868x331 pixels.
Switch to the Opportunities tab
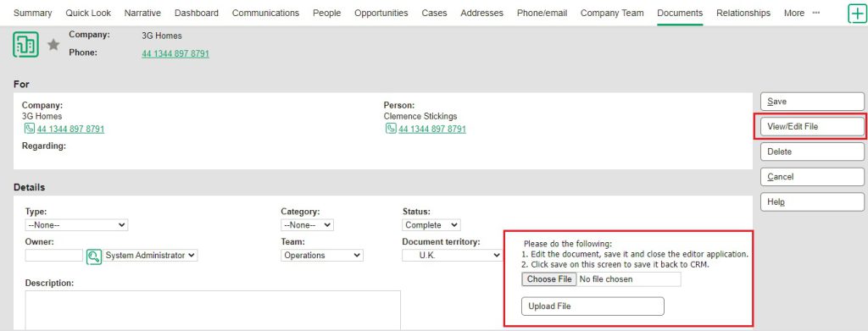381,13
